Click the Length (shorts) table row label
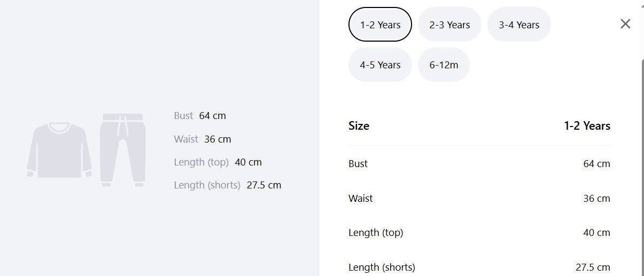Image resolution: width=644 pixels, height=276 pixels. [382, 267]
